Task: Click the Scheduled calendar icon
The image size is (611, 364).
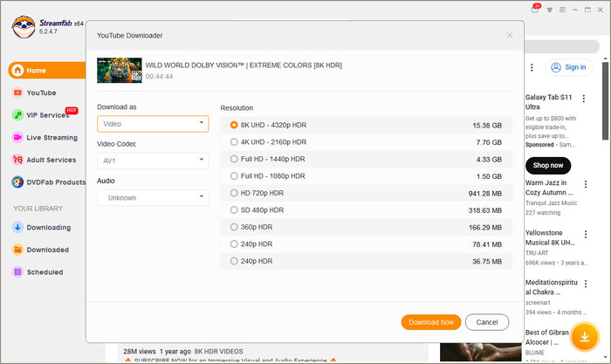Action: pyautogui.click(x=17, y=271)
